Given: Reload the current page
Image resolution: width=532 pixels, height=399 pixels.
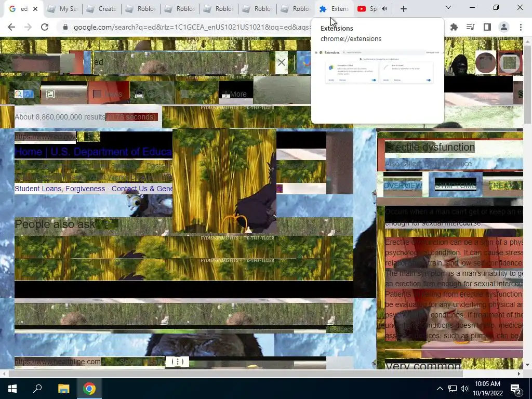Looking at the screenshot, I should click(x=45, y=27).
